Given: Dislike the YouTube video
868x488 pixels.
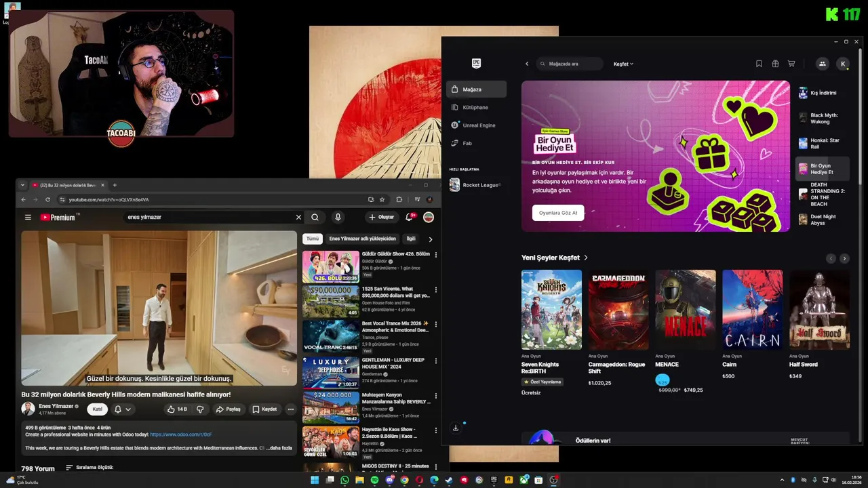Looking at the screenshot, I should (200, 409).
